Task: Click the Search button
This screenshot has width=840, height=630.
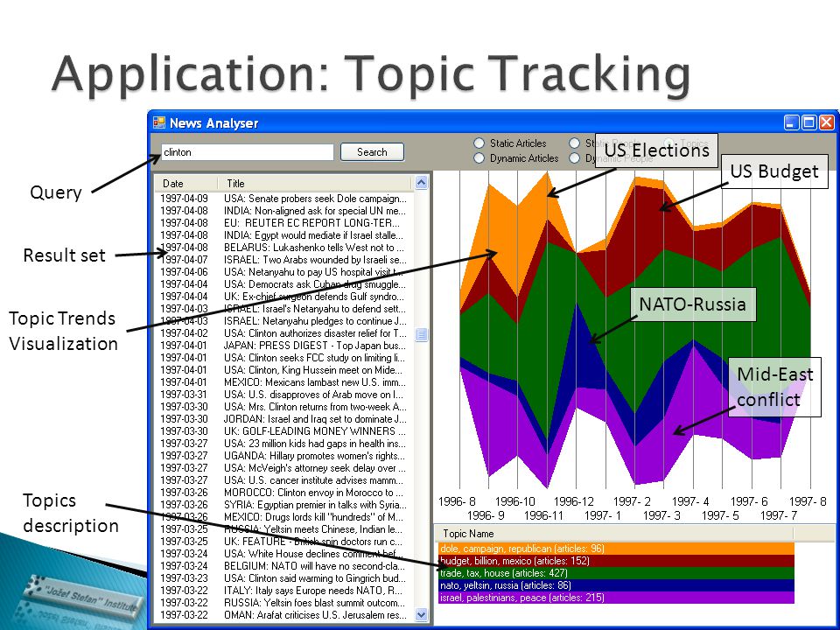Action: 373,152
